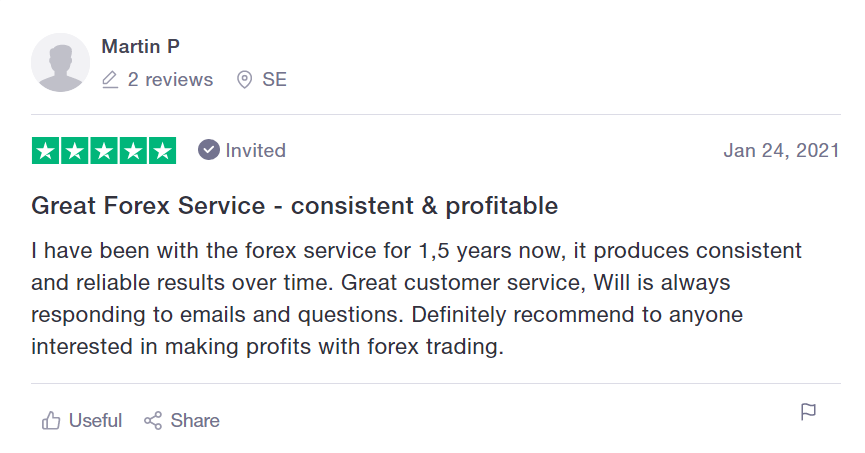Click the thumbs-up icon
The height and width of the screenshot is (453, 865).
[51, 420]
